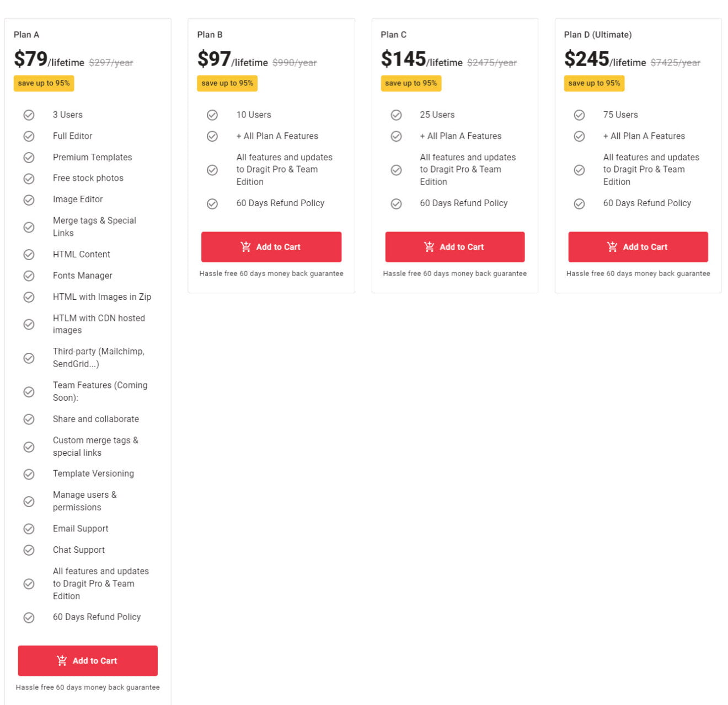Click the check icon beside 3 Users
This screenshot has height=705, width=728.
click(29, 115)
